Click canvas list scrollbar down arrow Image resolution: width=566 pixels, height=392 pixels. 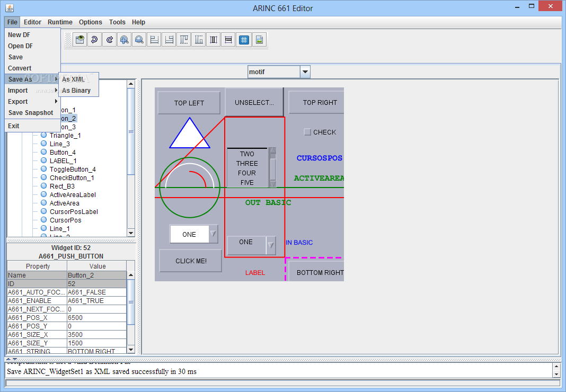(273, 184)
